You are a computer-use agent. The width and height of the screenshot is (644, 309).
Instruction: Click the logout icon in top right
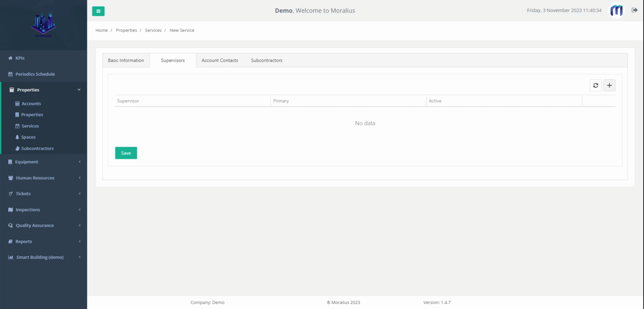(634, 10)
